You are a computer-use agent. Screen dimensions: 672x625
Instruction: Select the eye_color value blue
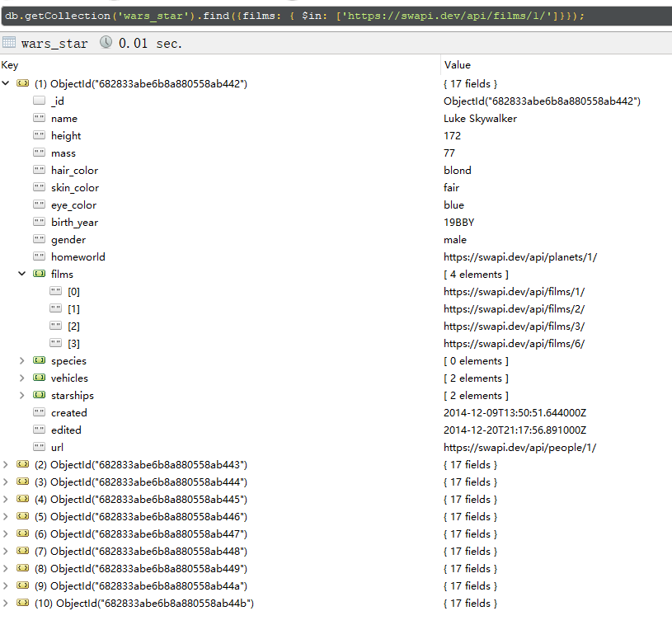click(x=453, y=205)
